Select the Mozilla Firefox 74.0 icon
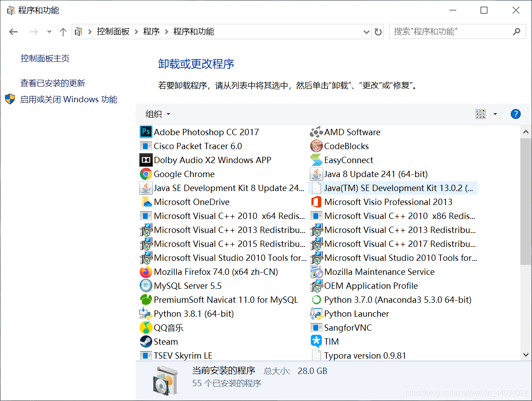The image size is (532, 401). 146,272
